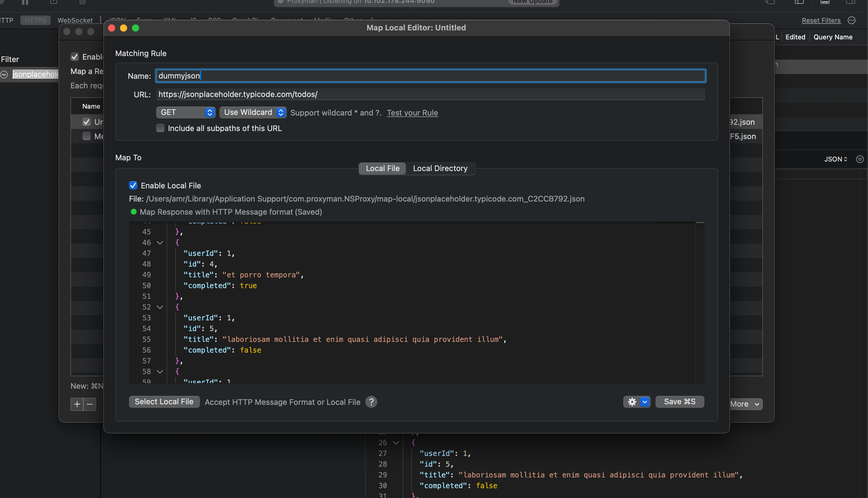Uncheck Enable Local File
The height and width of the screenshot is (498, 868).
tap(133, 186)
